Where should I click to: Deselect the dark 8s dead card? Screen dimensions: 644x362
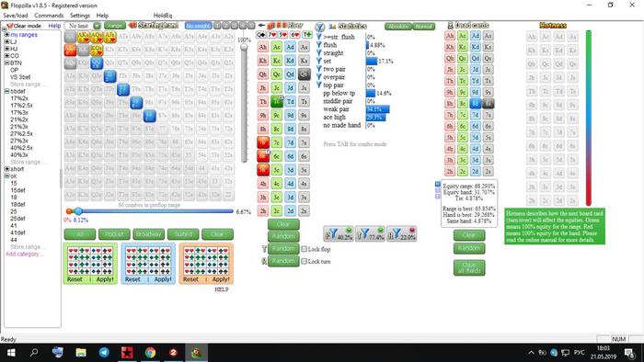pos(488,104)
